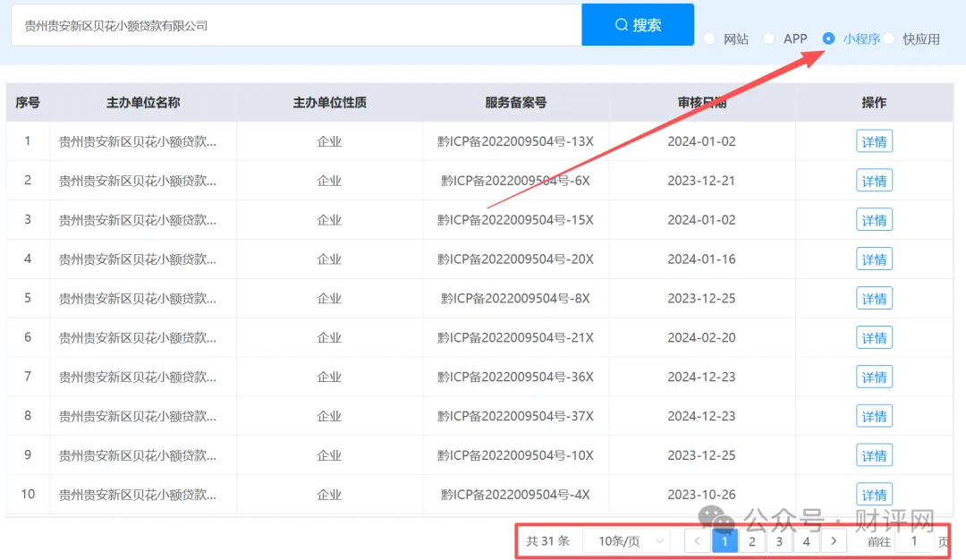The height and width of the screenshot is (560, 966).
Task: Open 详情 for record 黔ICP备2022009504号-13X
Action: pyautogui.click(x=874, y=141)
